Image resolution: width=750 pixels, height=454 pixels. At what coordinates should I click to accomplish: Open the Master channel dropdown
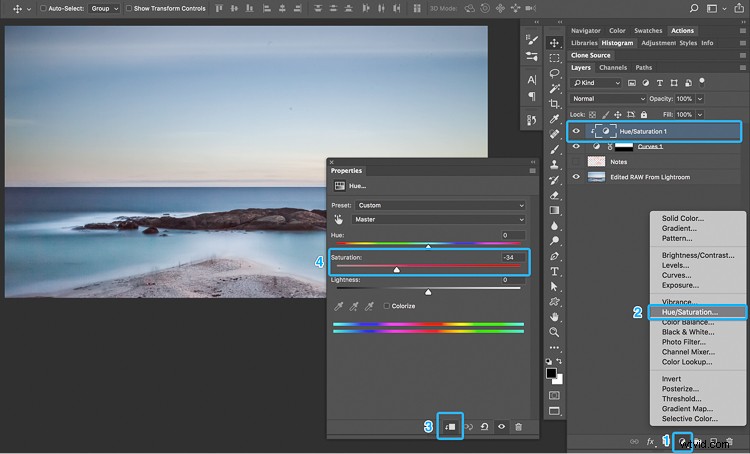point(438,220)
